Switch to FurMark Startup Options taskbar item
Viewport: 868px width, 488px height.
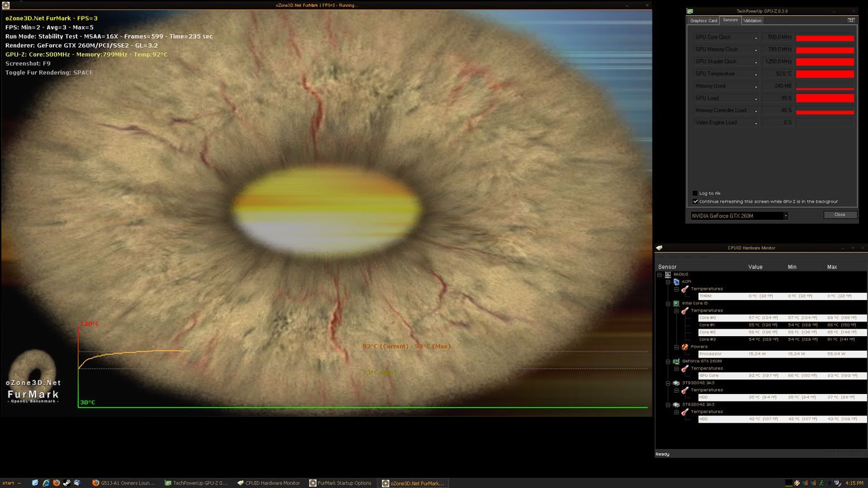coord(342,483)
